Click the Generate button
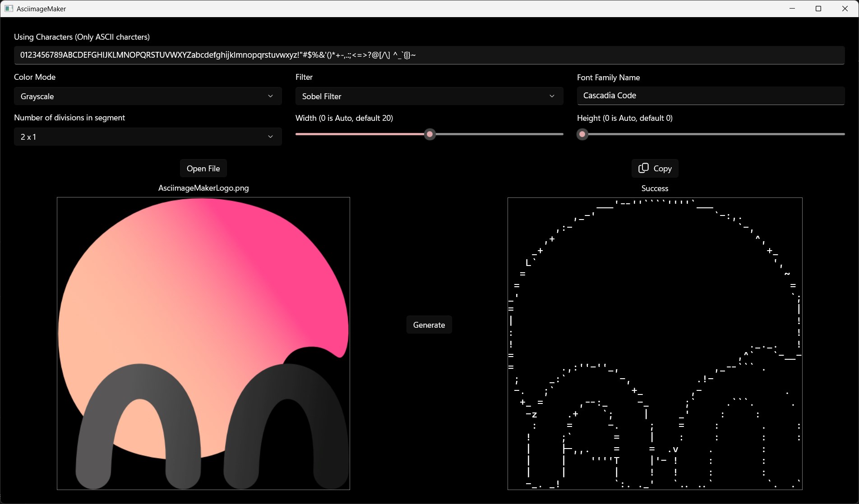The height and width of the screenshot is (504, 859). coord(429,325)
